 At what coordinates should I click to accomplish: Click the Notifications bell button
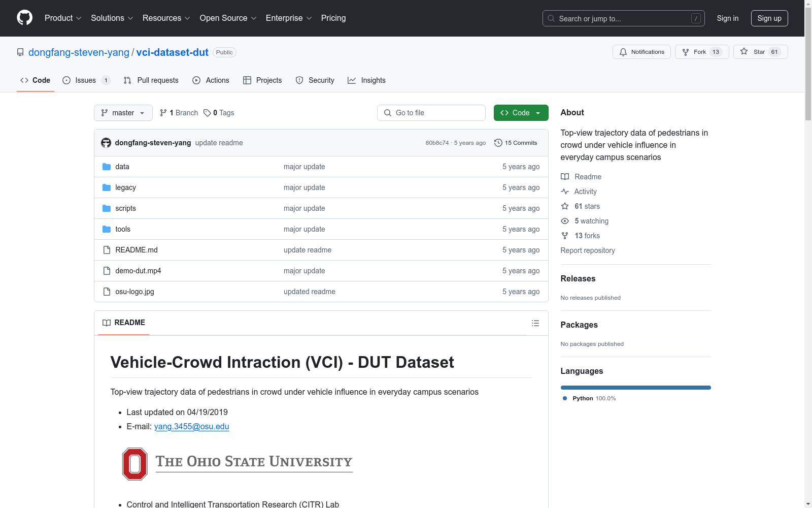[x=641, y=52]
